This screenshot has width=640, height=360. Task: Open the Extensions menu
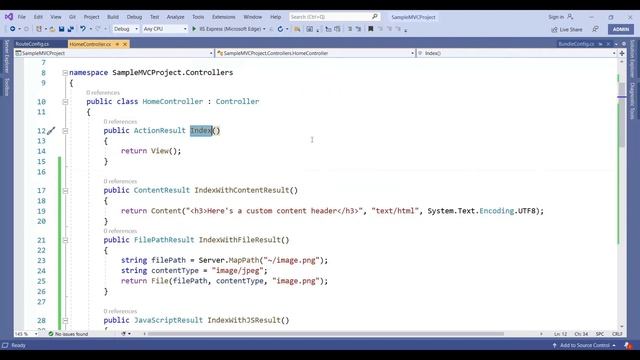[224, 17]
